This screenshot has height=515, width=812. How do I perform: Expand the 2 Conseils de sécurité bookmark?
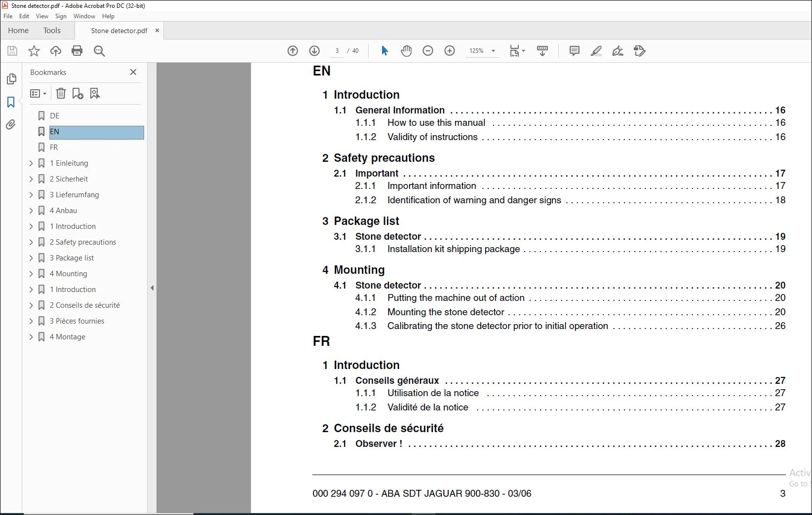31,305
